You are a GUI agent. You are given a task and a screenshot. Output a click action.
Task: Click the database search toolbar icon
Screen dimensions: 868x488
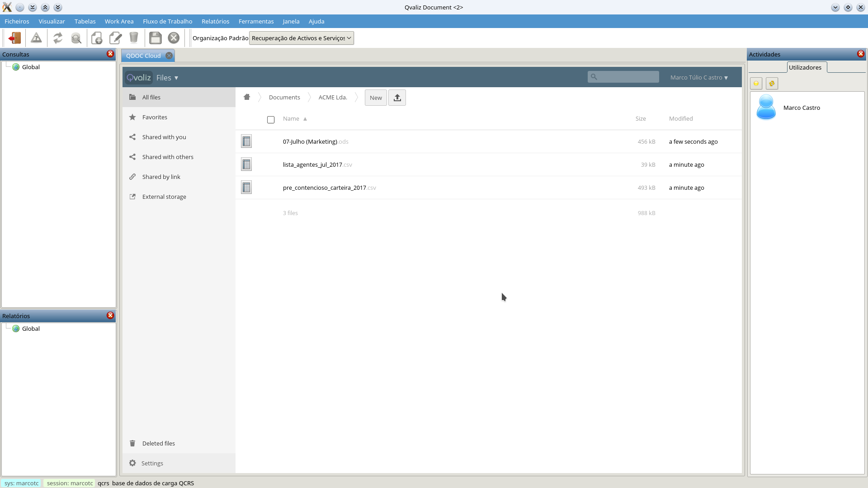click(x=76, y=38)
